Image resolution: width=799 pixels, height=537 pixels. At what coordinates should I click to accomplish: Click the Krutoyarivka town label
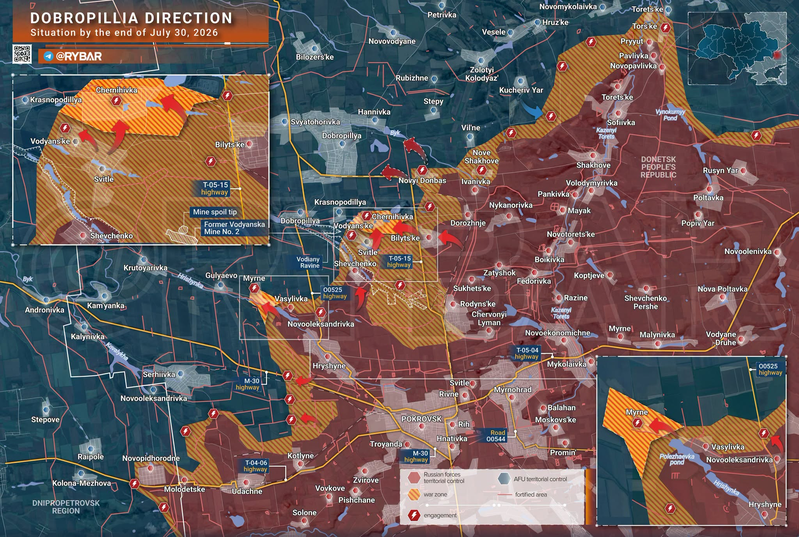(145, 267)
